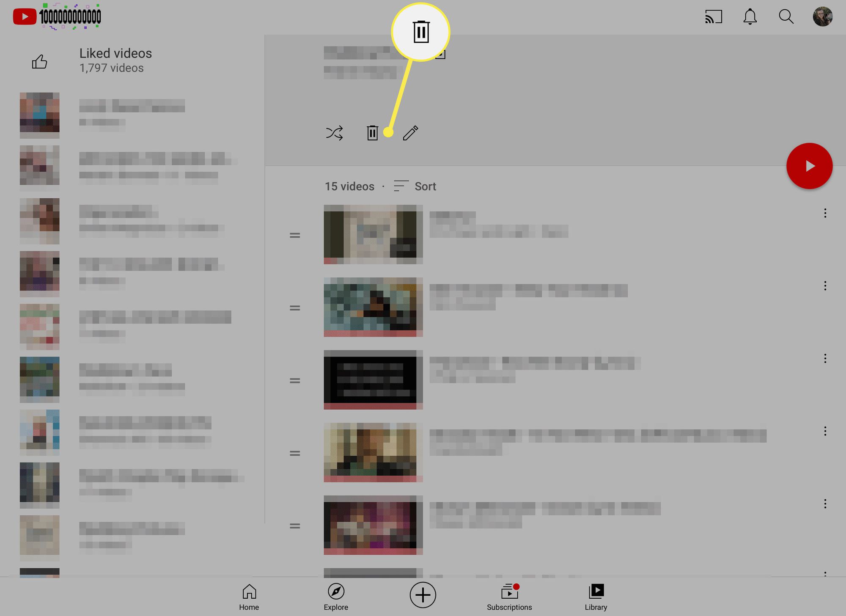846x616 pixels.
Task: Open the search magnifier icon
Action: click(786, 17)
